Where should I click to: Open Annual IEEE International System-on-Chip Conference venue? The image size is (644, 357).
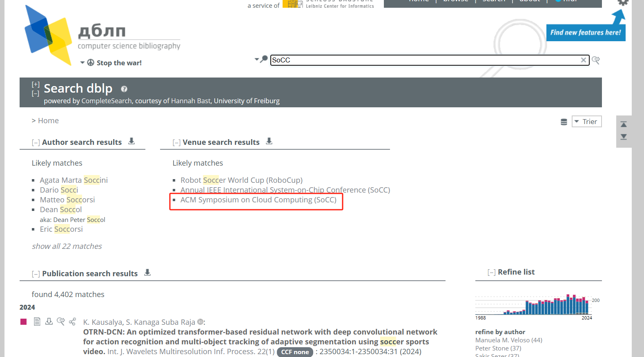[x=285, y=190]
